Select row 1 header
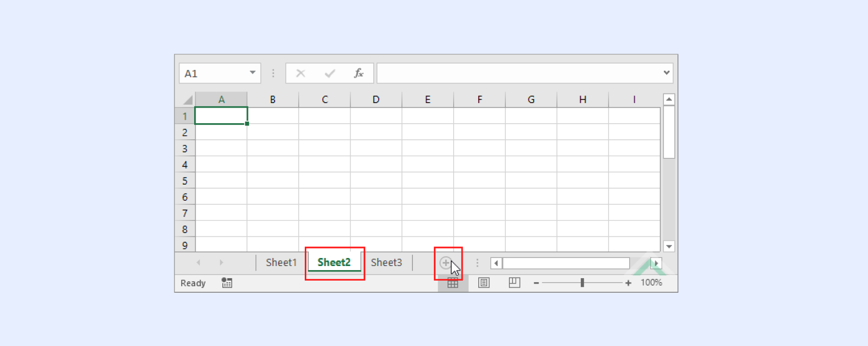 [185, 116]
